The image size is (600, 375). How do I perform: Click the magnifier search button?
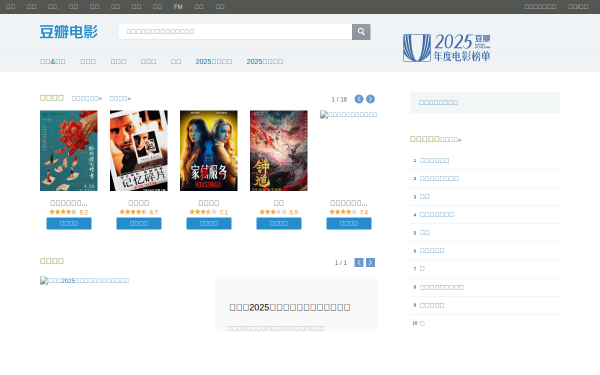click(x=361, y=32)
